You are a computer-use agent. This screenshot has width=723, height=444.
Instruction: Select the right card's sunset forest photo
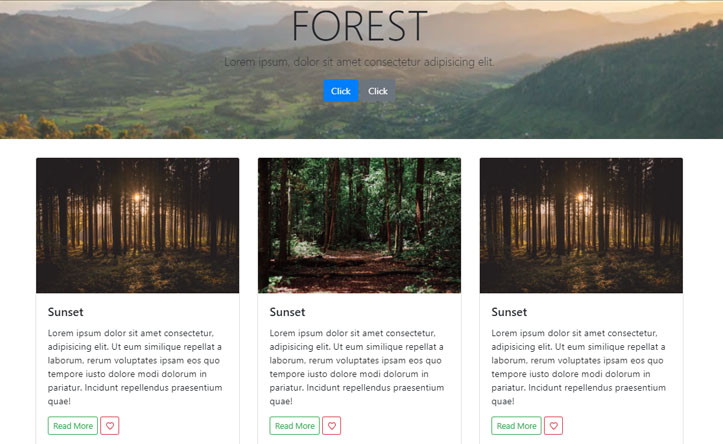[x=581, y=225]
